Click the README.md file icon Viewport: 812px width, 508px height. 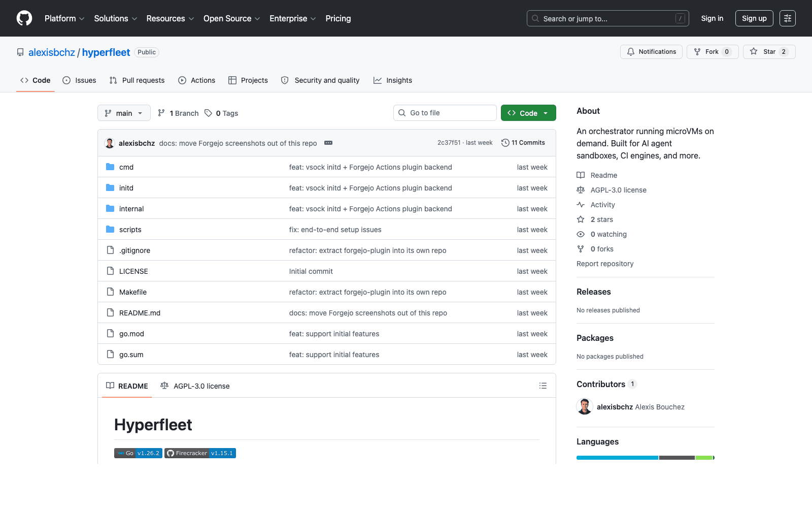[x=110, y=312]
